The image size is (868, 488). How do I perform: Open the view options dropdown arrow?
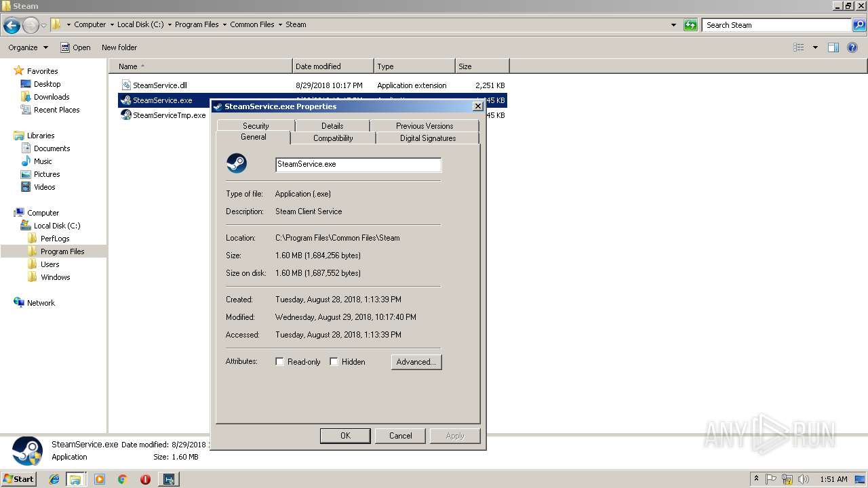point(815,47)
